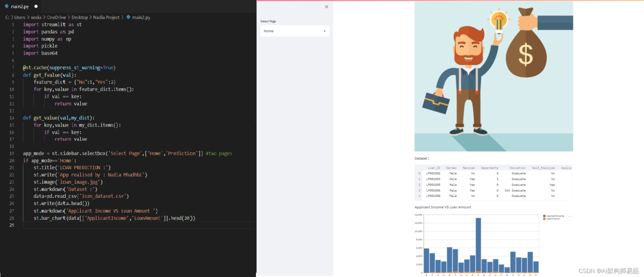
Task: Sort table by Married column header
Action: 468,168
